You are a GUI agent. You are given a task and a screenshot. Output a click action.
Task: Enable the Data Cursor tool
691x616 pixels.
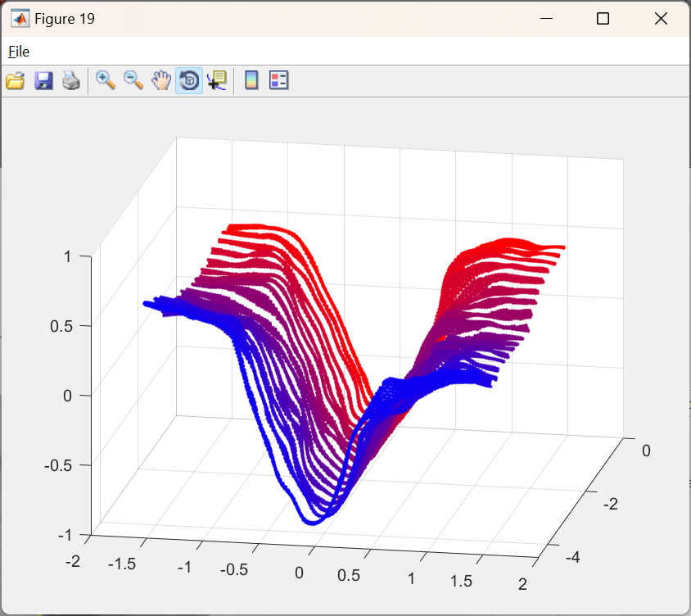pos(217,80)
